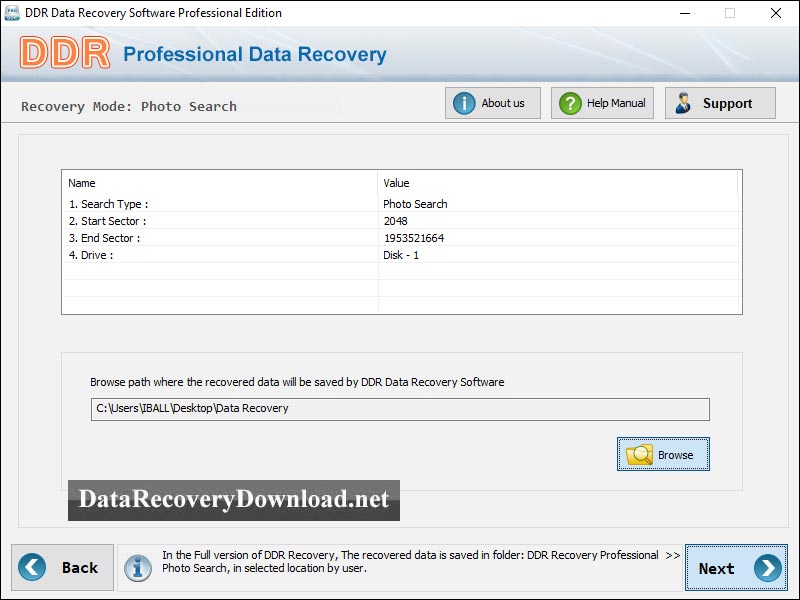Select the Search Type row in the table

[x=200, y=203]
